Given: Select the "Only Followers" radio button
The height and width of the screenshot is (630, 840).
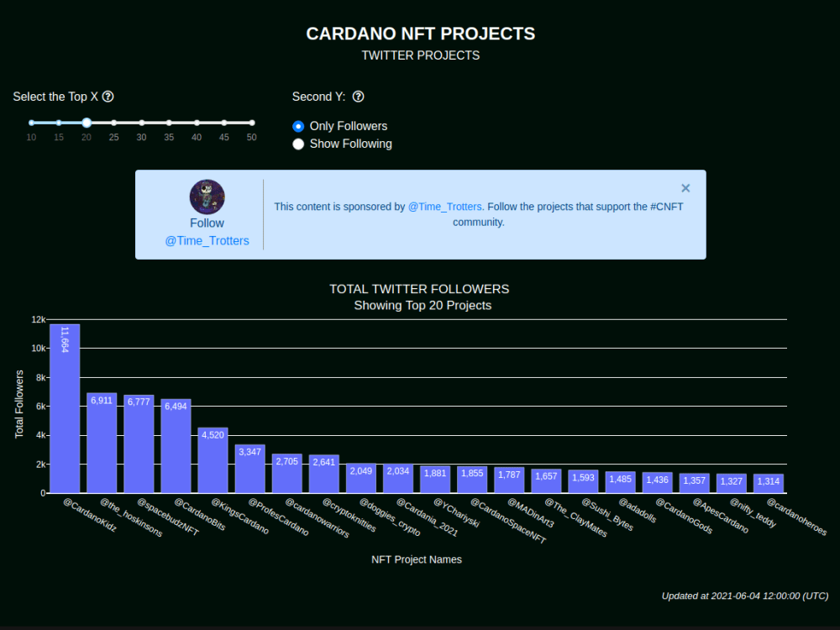Looking at the screenshot, I should [298, 126].
